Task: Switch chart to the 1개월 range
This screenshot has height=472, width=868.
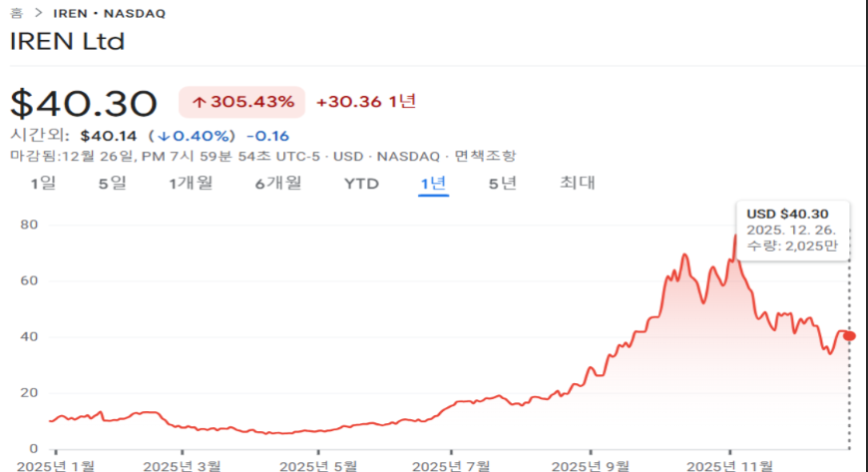Action: 191,183
